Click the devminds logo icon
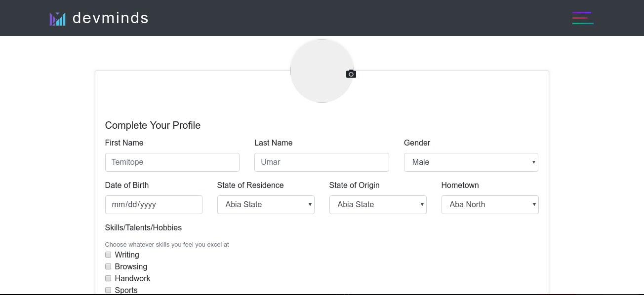 pyautogui.click(x=57, y=19)
